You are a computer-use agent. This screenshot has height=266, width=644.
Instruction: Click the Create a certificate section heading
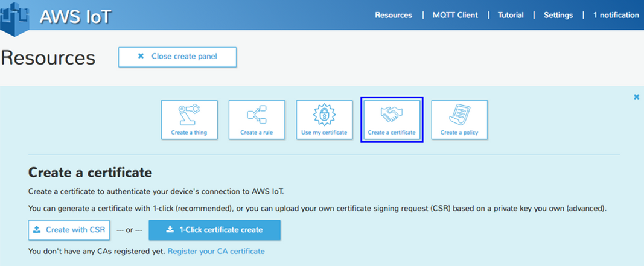[90, 173]
